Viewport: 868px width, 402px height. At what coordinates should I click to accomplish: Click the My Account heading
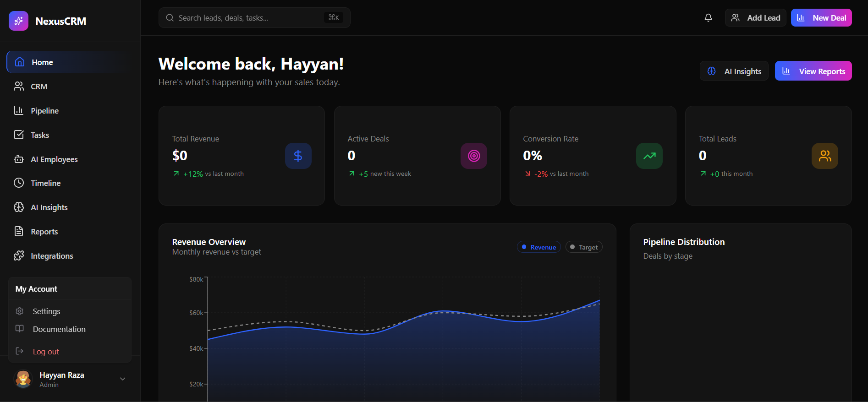pos(36,289)
